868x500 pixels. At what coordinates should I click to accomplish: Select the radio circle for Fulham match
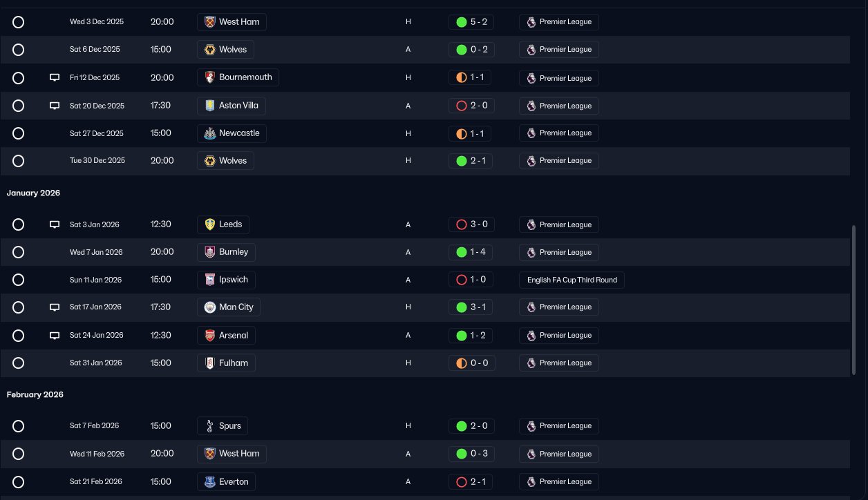19,363
